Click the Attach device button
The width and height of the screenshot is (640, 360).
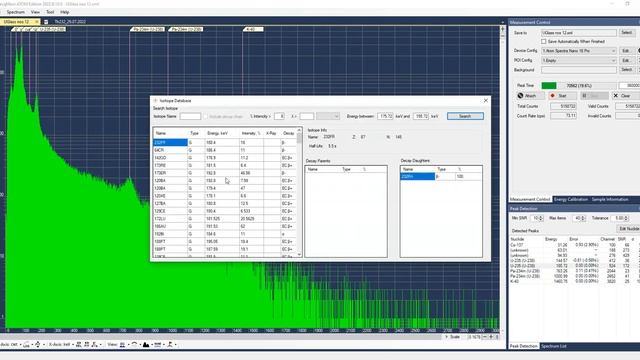(530, 96)
